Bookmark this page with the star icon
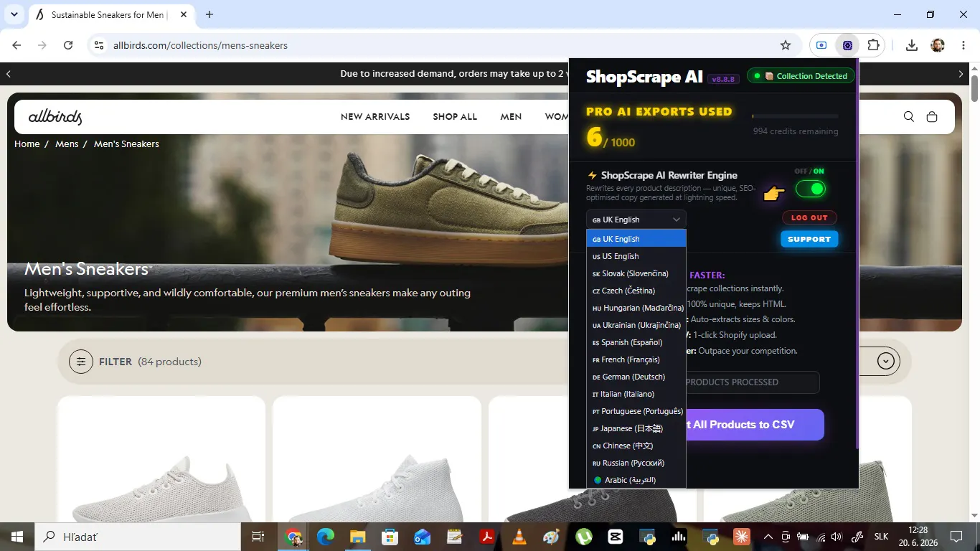The height and width of the screenshot is (551, 980). pos(786,45)
